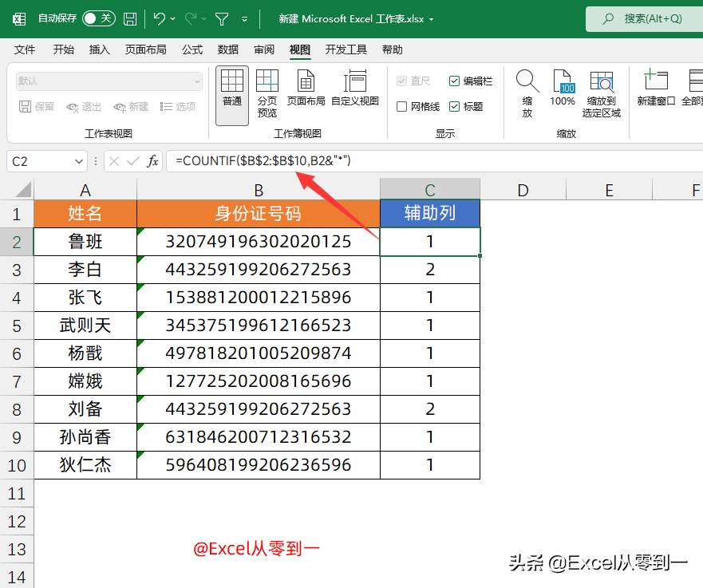Screen dimensions: 703x588
Task: Open the 开发工具 developer tab
Action: coord(347,49)
